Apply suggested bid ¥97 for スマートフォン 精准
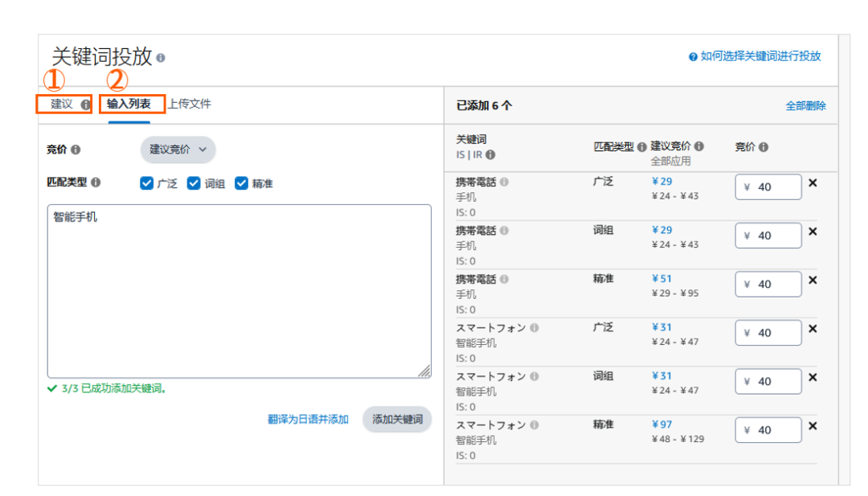Image resolution: width=868 pixels, height=496 pixels. click(x=662, y=425)
